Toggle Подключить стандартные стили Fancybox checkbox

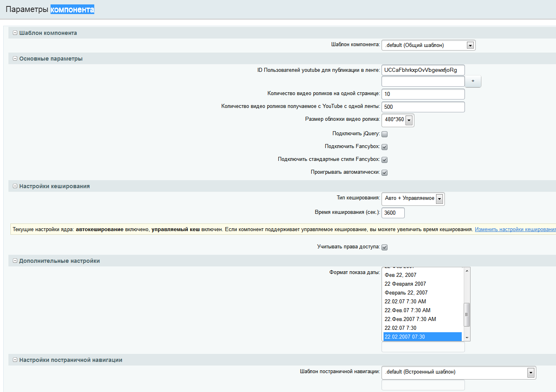pyautogui.click(x=384, y=160)
